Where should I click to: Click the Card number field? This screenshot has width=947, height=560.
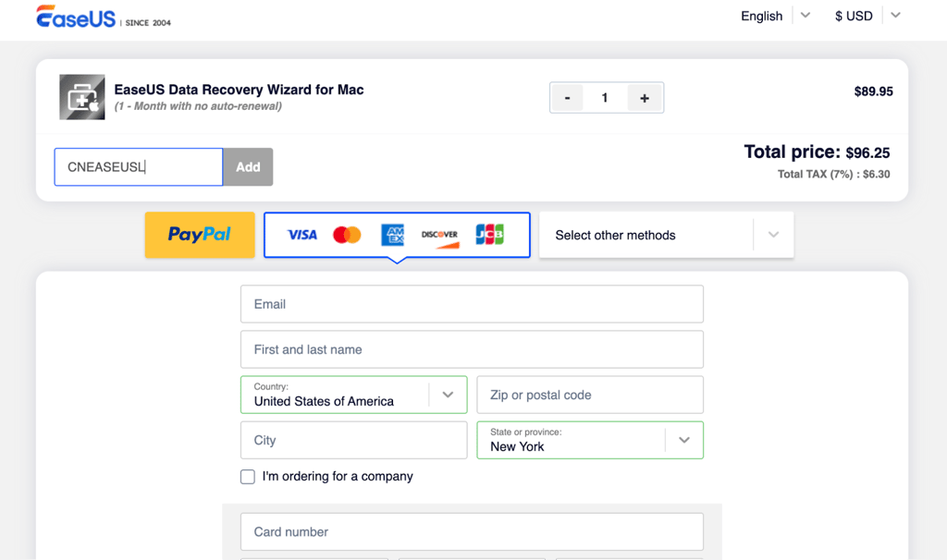[x=472, y=531]
